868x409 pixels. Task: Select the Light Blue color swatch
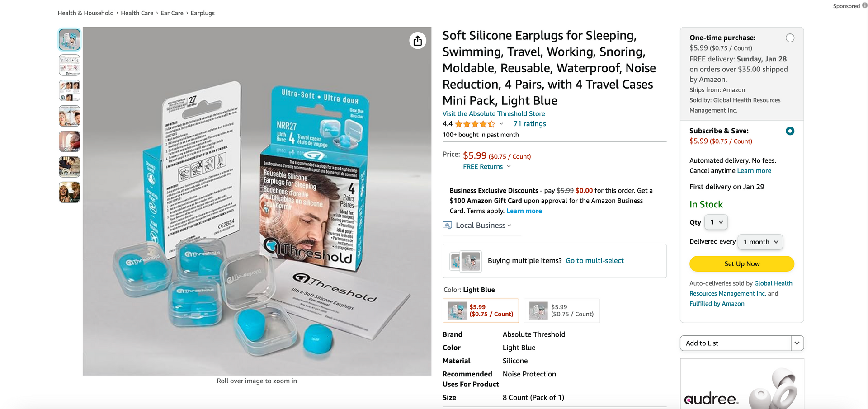[x=481, y=311]
